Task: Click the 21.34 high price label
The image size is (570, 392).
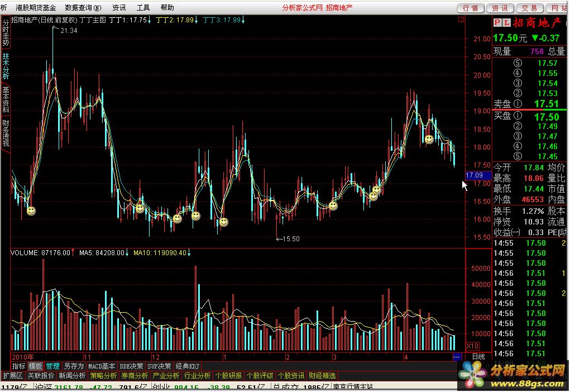Action: [x=69, y=31]
